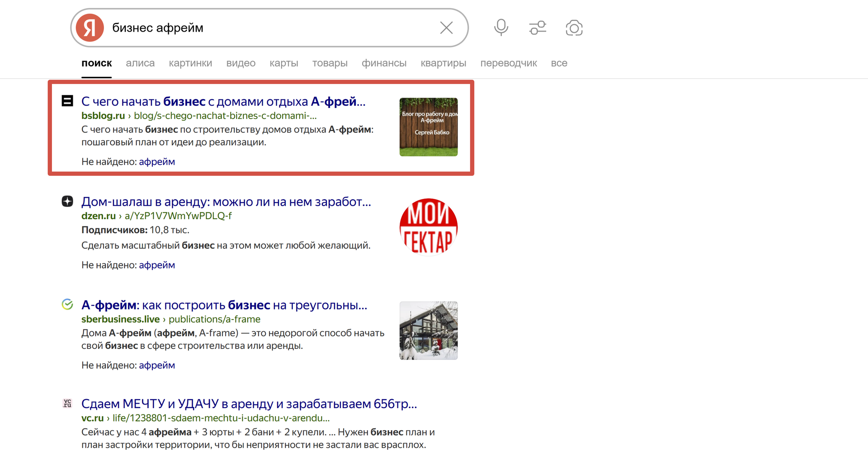Open result 'А-фрейм: как построить бизнес'

224,305
